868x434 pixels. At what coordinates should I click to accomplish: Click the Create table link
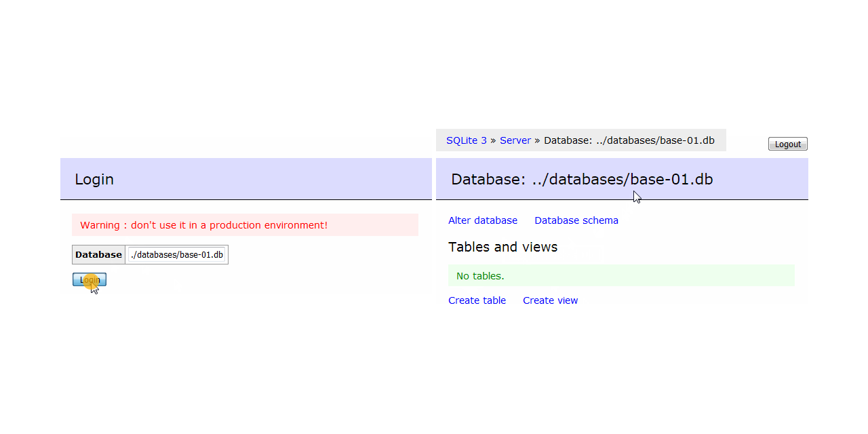(477, 300)
